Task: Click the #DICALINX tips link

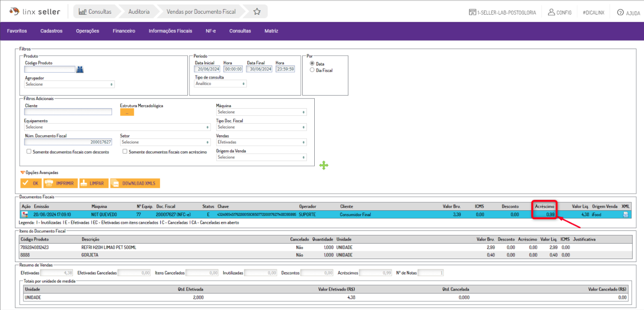Action: point(593,12)
